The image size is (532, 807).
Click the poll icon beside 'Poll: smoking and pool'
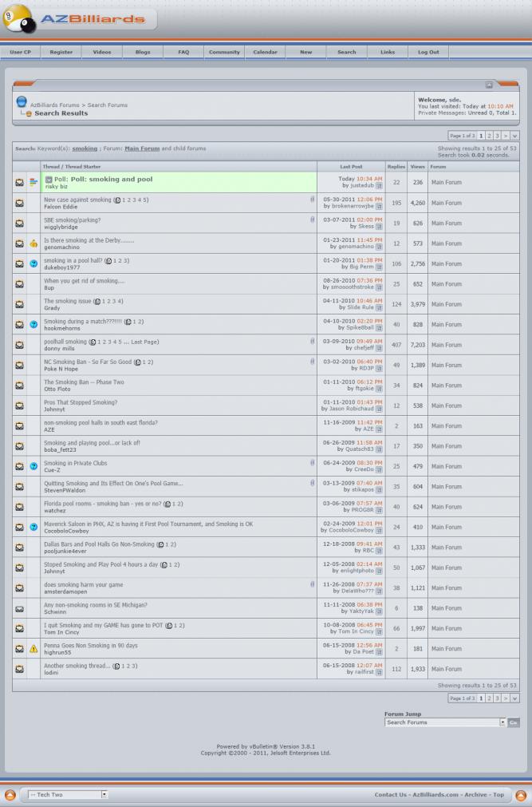tap(33, 183)
